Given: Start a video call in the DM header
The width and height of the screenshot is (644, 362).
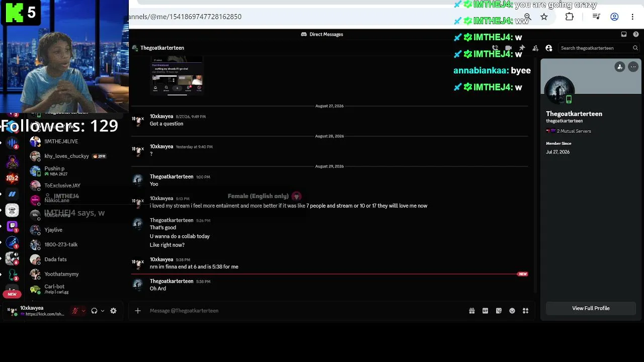Looking at the screenshot, I should click(x=508, y=48).
